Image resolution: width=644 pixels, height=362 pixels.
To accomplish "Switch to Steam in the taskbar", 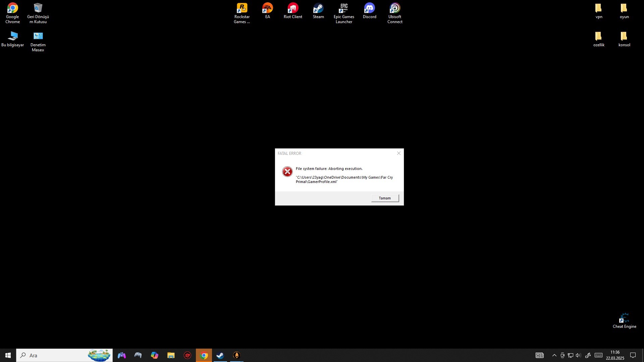I will [220, 355].
